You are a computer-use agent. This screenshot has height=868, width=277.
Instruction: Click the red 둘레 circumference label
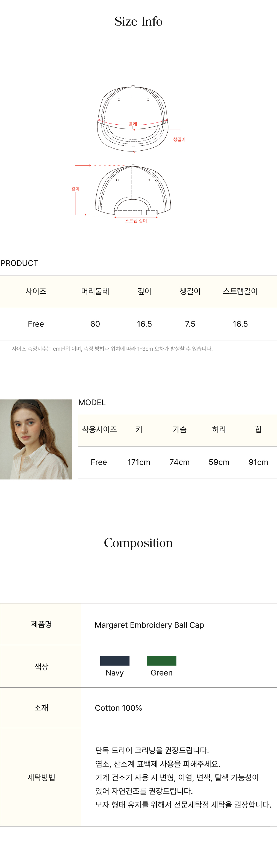[133, 124]
